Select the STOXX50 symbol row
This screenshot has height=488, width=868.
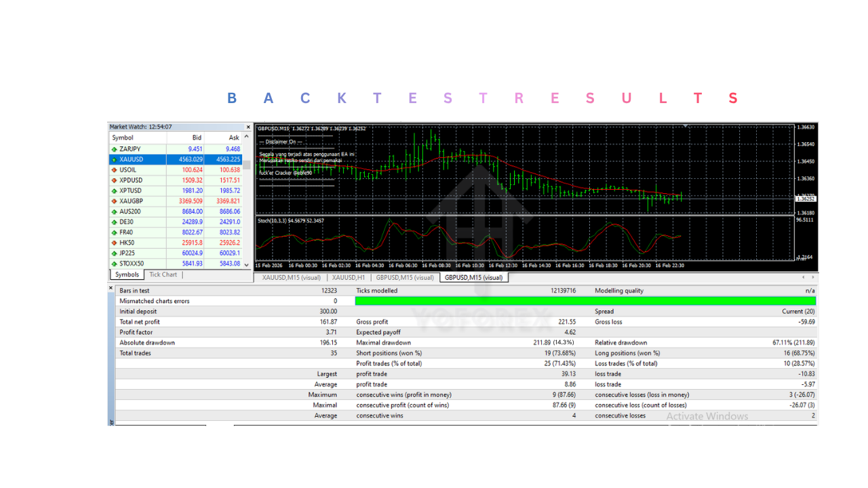click(x=175, y=264)
